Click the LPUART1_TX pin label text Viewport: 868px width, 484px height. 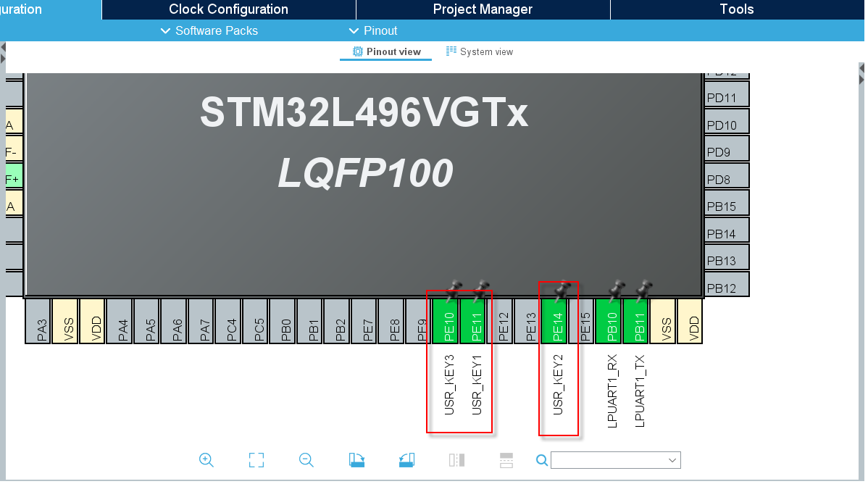click(x=639, y=391)
